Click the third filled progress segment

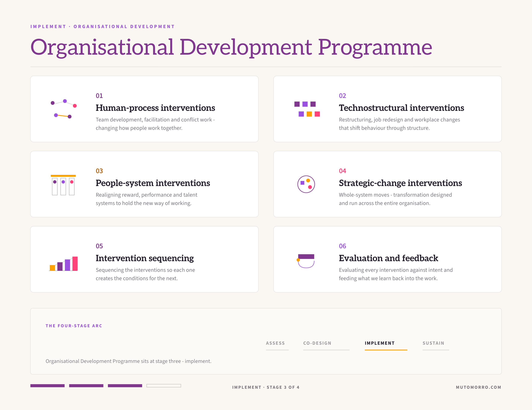pos(125,386)
